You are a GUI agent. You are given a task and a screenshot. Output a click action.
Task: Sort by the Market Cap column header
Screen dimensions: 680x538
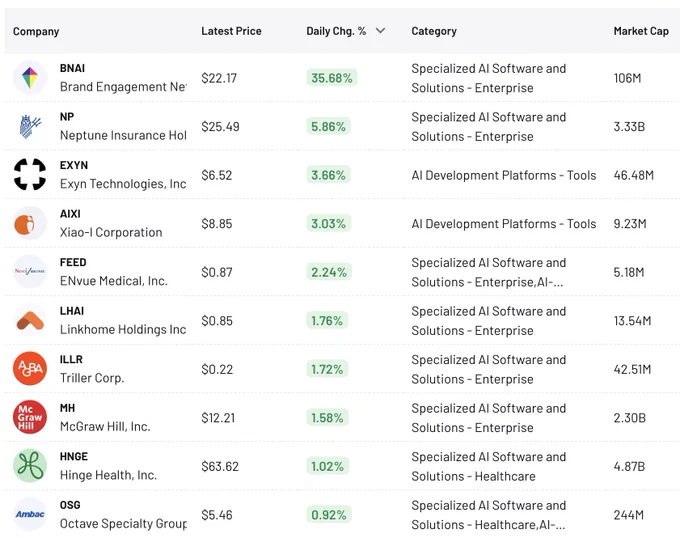click(641, 31)
